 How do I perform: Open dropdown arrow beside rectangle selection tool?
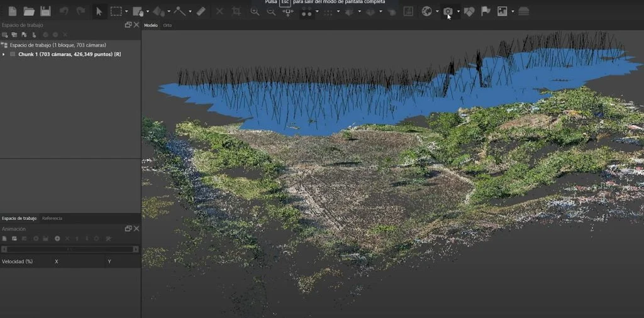[x=126, y=11]
